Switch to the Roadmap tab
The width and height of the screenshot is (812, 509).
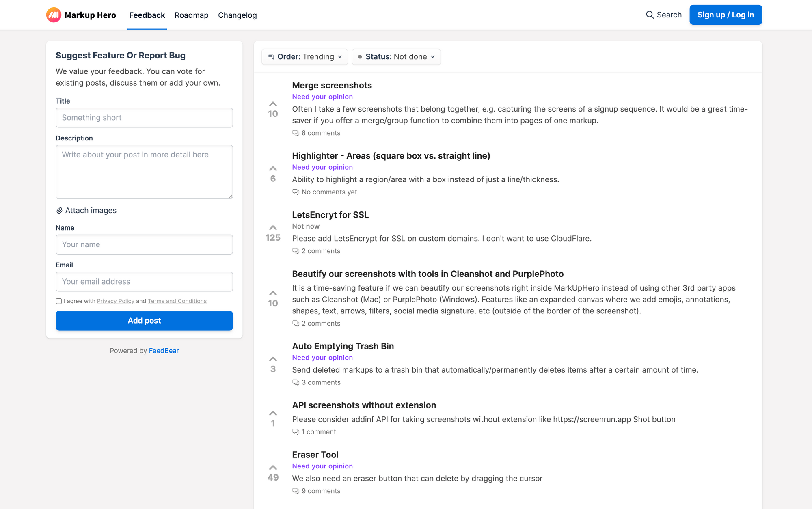coord(191,15)
